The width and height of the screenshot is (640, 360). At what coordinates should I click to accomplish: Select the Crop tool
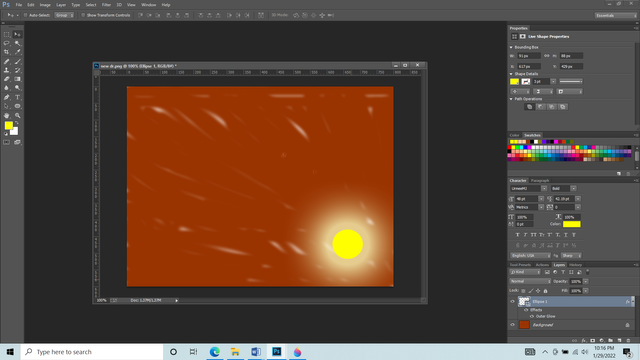7,52
